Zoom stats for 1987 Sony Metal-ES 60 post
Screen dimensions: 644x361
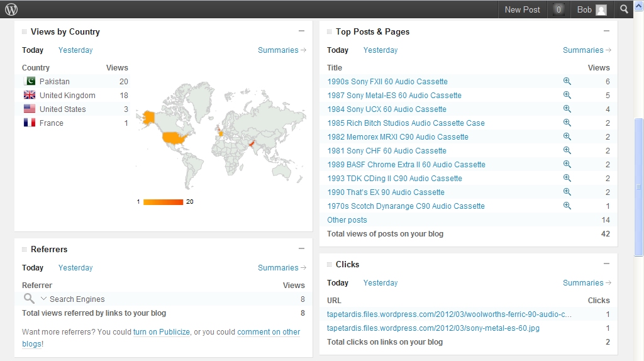coord(567,95)
